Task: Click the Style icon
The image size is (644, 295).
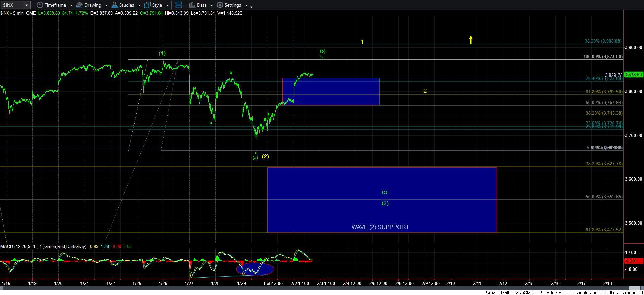Action: 147,5
